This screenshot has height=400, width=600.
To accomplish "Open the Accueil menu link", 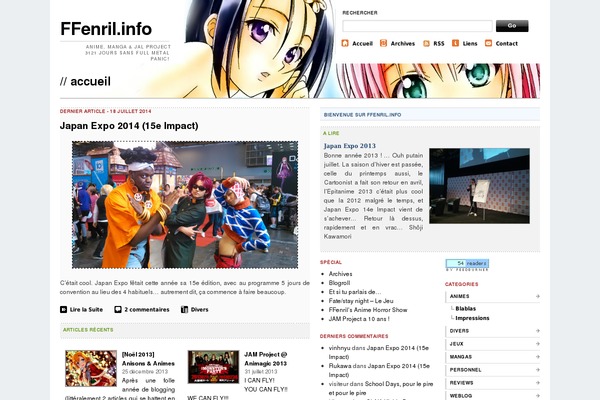I will tap(362, 44).
